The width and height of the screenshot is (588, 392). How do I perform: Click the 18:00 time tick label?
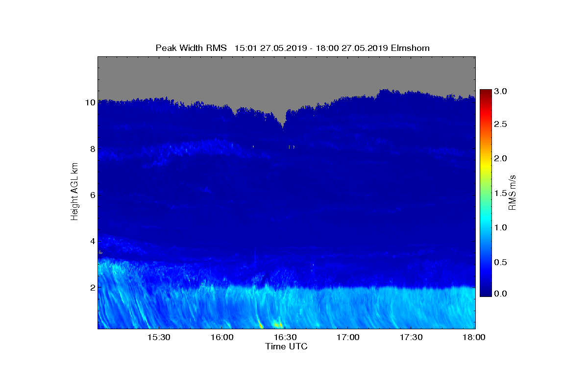[474, 338]
